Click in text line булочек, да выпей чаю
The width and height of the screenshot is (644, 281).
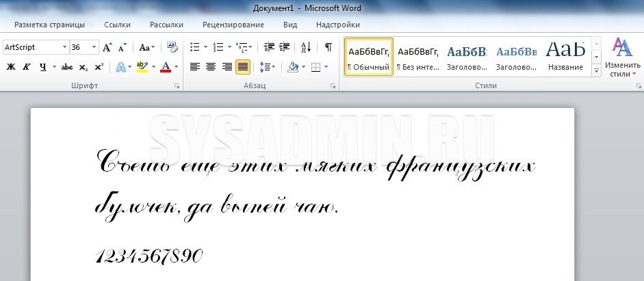point(216,206)
